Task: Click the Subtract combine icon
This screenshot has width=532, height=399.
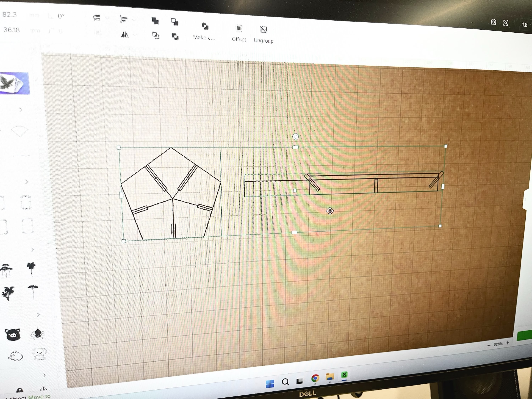Action: [175, 22]
